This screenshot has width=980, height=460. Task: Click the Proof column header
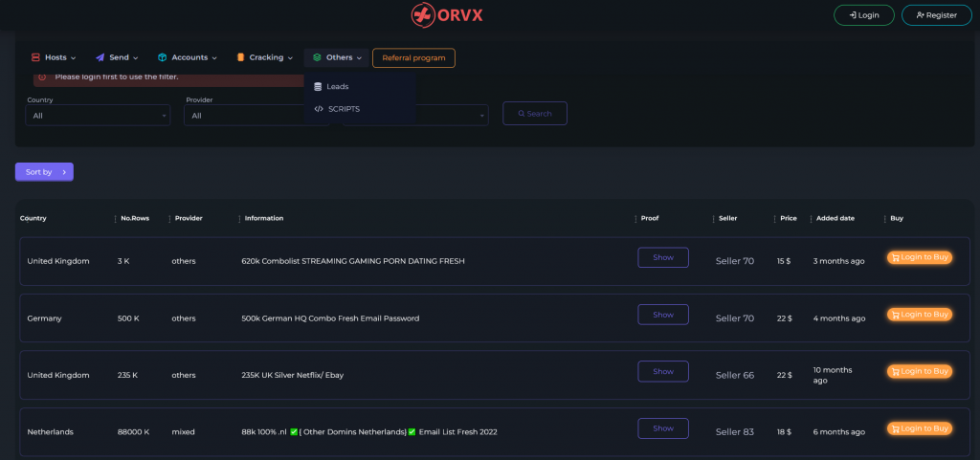click(650, 218)
